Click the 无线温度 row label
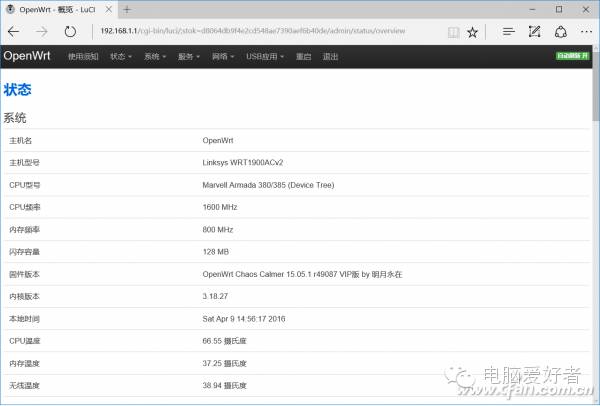This screenshot has height=406, width=600. (x=24, y=386)
